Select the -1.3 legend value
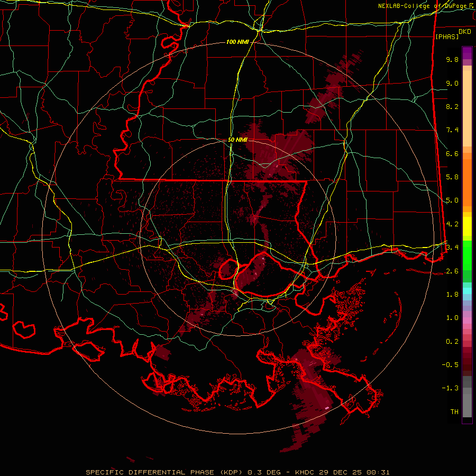476x476 pixels. click(450, 388)
